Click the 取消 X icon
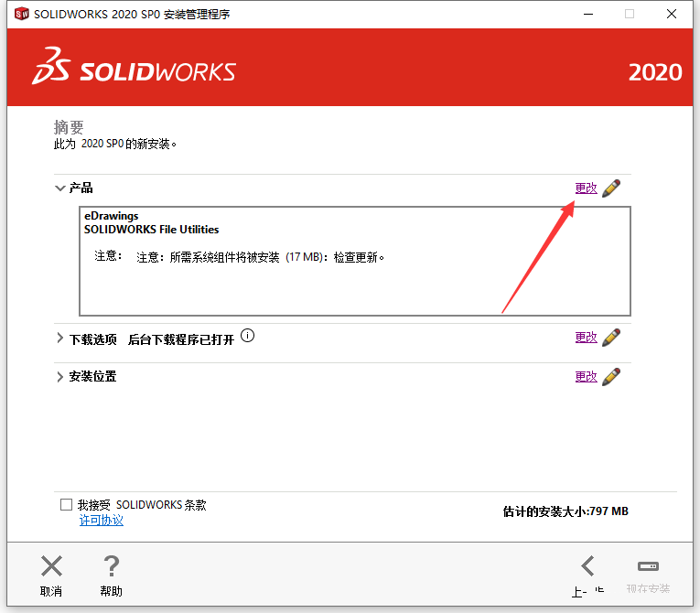 coord(51,566)
